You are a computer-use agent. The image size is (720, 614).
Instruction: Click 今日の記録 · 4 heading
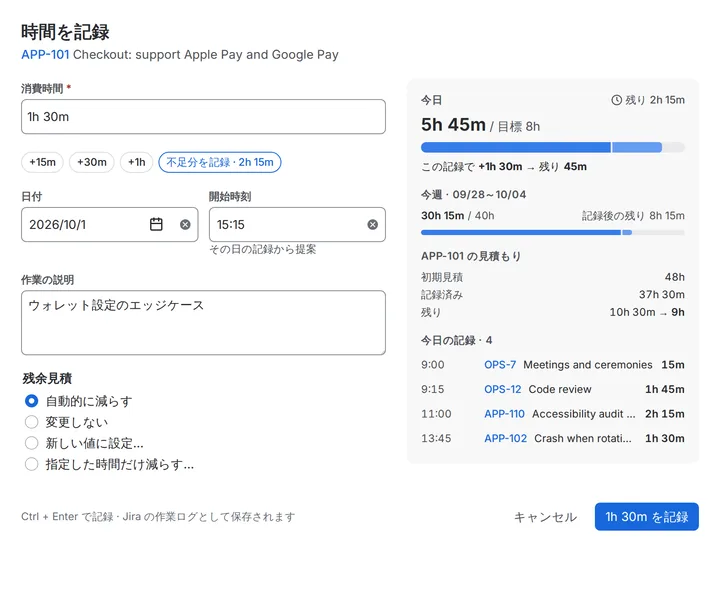tap(456, 340)
